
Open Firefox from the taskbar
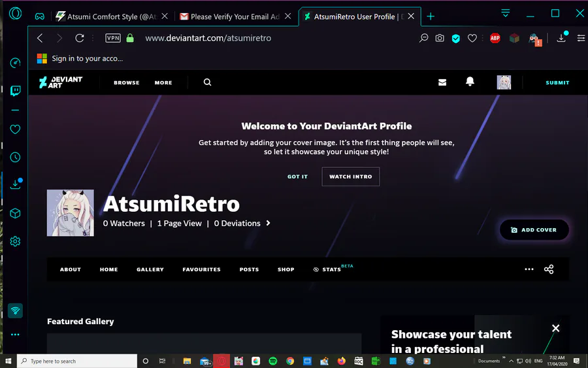(x=341, y=361)
